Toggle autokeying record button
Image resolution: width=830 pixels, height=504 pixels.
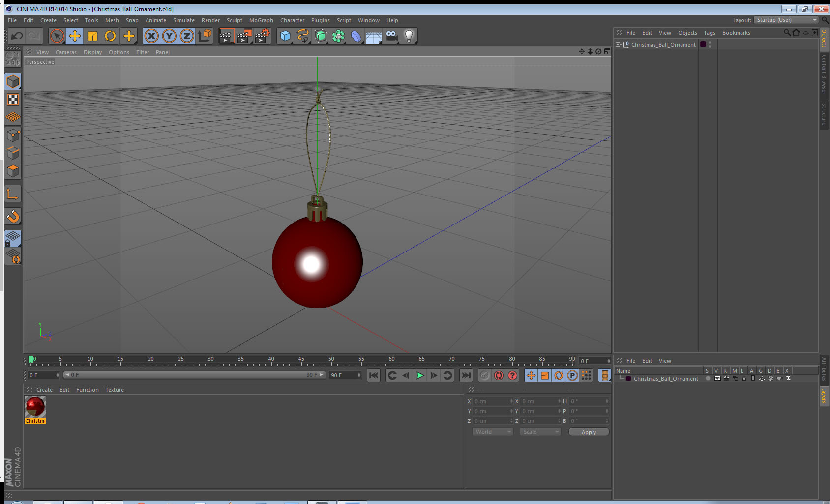[x=499, y=375]
